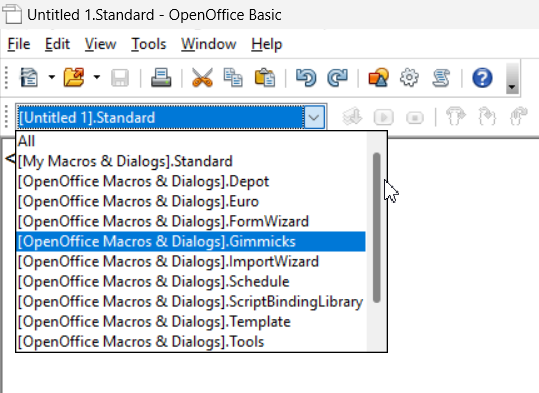Select the FormWizard library entry
Viewport: 539px width, 393px height.
(x=191, y=221)
